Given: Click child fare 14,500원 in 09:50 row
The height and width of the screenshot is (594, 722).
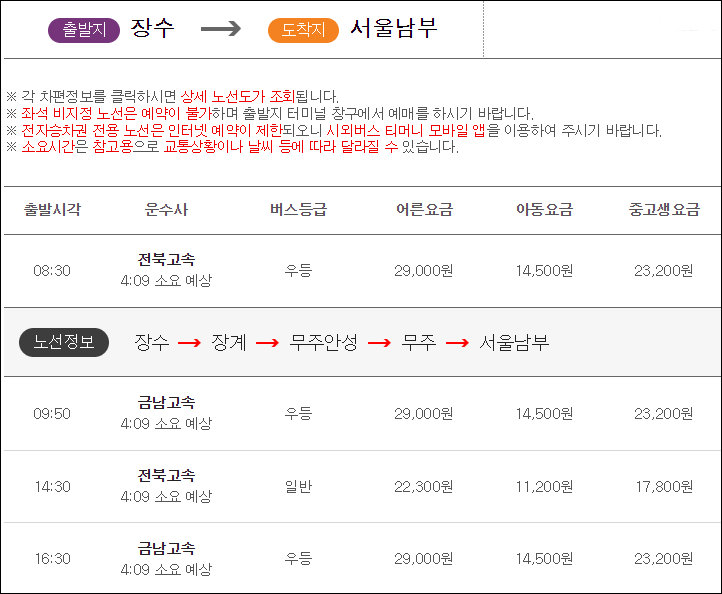Looking at the screenshot, I should (544, 414).
